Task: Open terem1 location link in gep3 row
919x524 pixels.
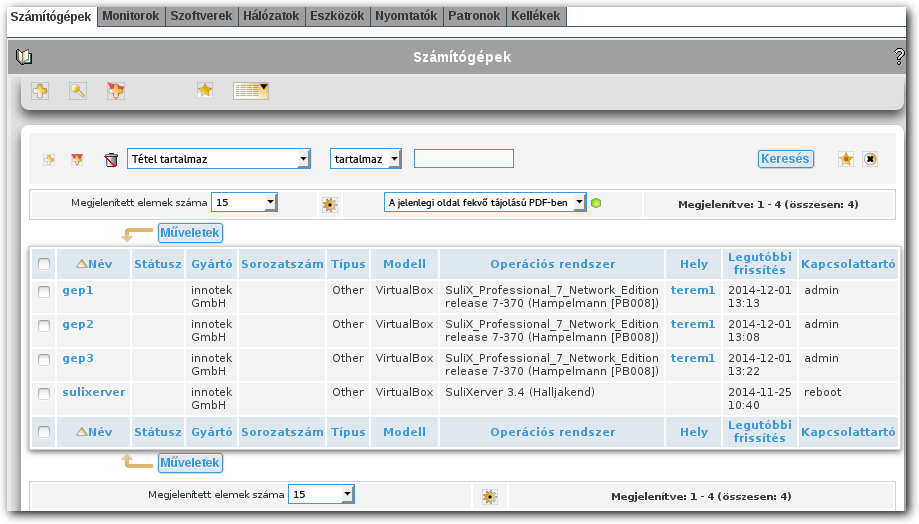Action: coord(693,358)
